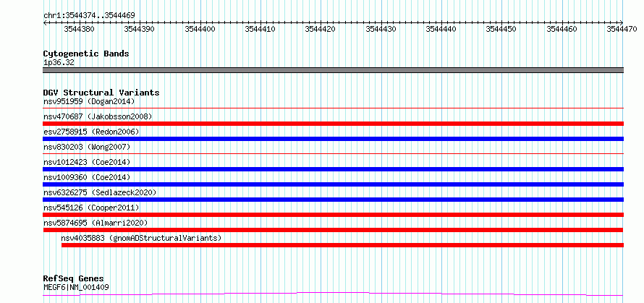Screen dimensions: 644x303
Task: Click the blue bar for nsv1012423
Action: (333, 169)
